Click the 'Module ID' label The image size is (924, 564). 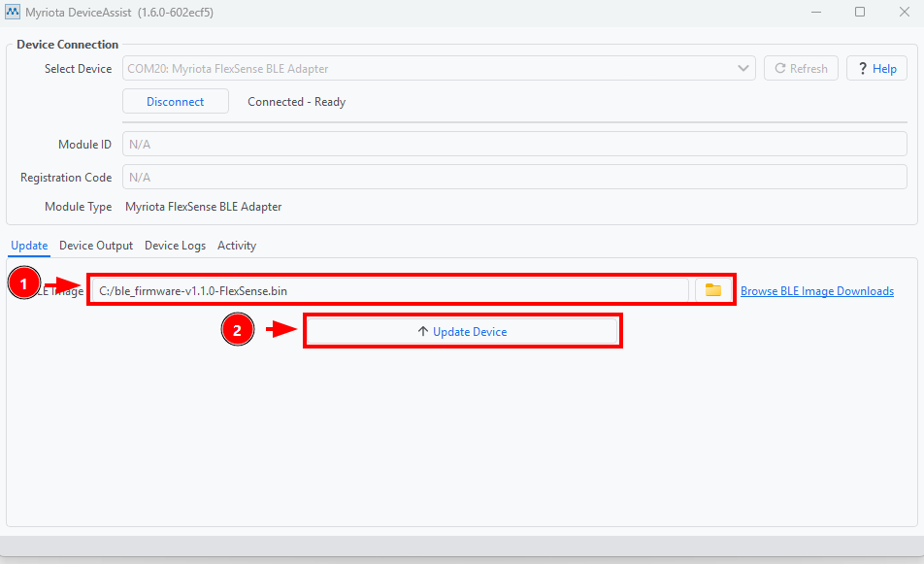click(x=84, y=145)
